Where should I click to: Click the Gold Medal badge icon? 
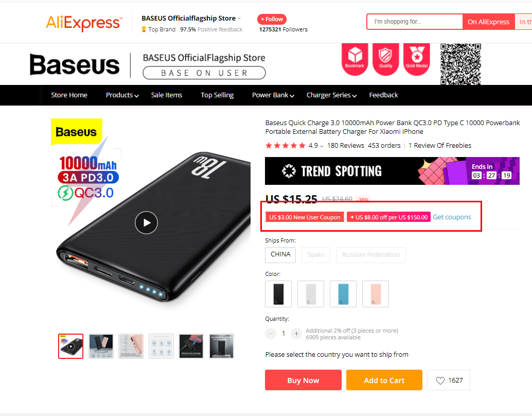pos(417,59)
